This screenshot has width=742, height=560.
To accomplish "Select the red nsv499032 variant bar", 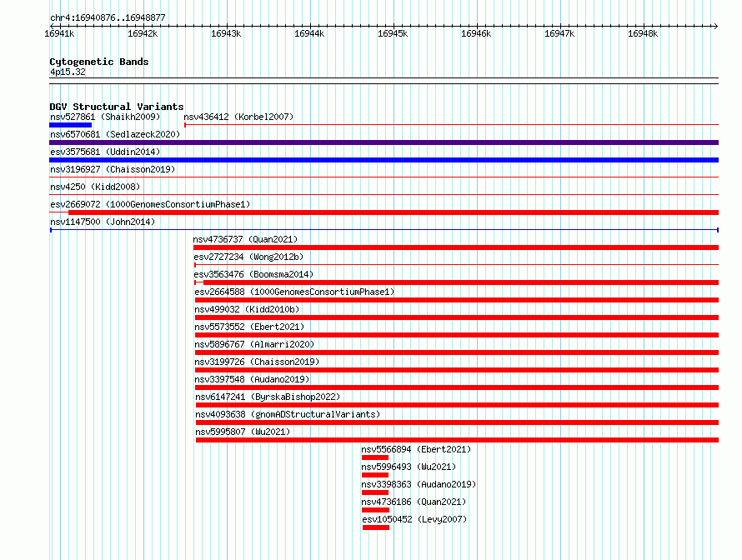I will point(457,317).
